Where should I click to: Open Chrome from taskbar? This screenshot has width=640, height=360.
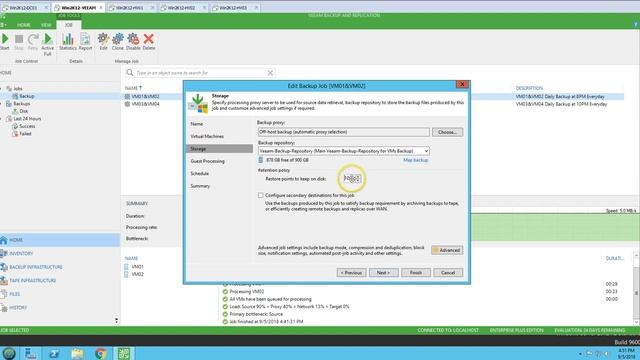click(x=100, y=353)
